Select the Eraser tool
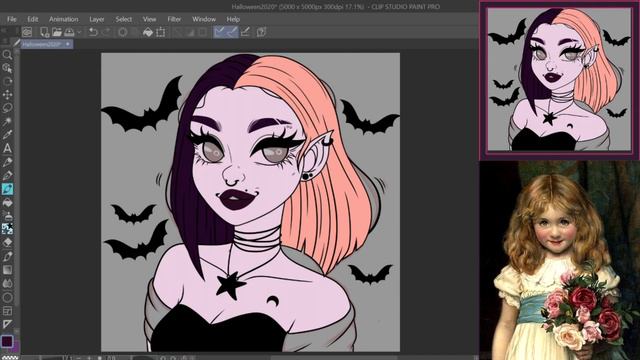640x360 pixels. tap(7, 242)
